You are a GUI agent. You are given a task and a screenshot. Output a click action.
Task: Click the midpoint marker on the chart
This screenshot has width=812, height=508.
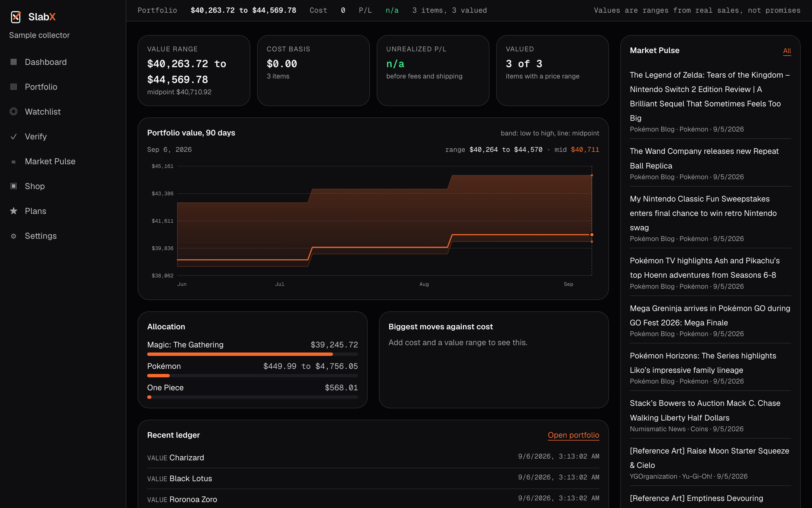(x=592, y=235)
